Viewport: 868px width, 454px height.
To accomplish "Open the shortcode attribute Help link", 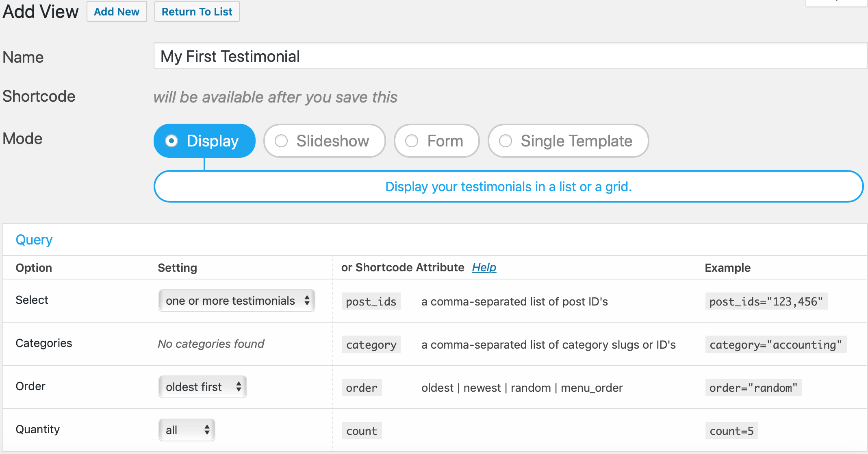I will coord(484,267).
